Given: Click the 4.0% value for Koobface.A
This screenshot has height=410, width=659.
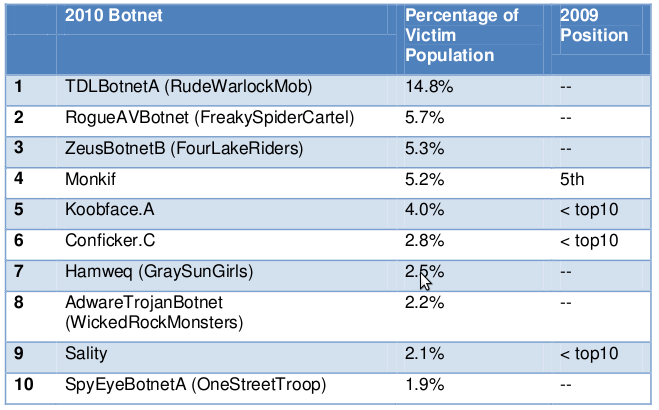Looking at the screenshot, I should [x=425, y=210].
